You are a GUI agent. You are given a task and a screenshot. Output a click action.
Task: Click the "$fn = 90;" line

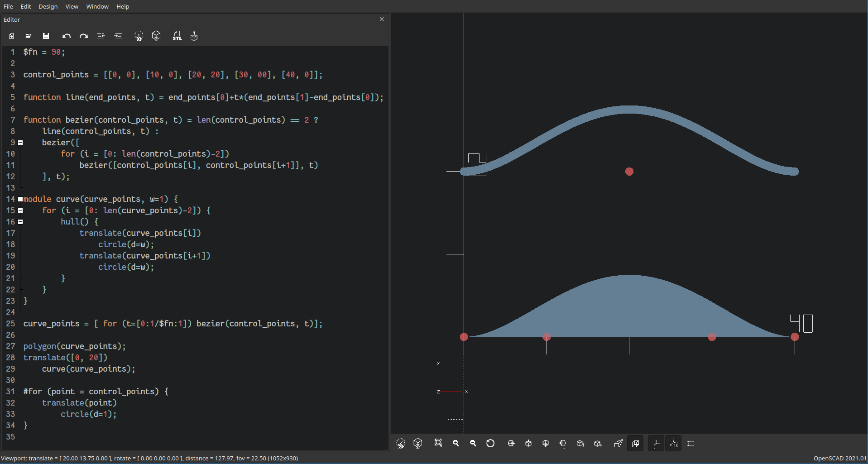point(44,52)
